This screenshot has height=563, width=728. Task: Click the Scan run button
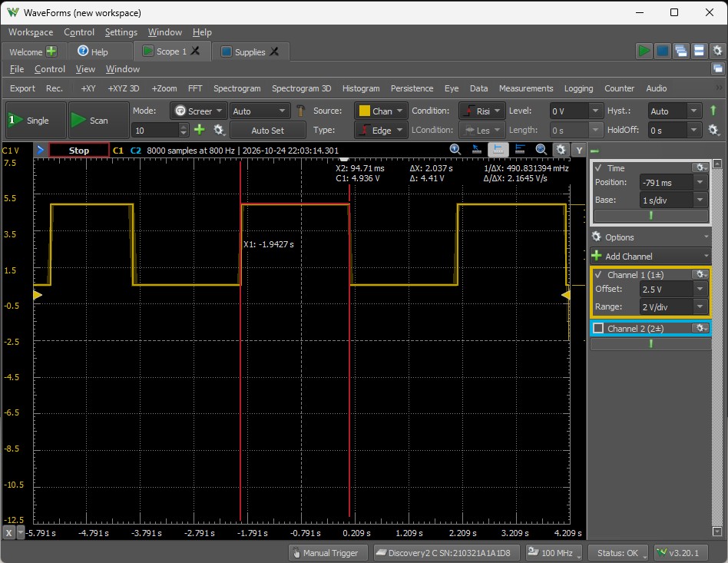click(x=99, y=121)
